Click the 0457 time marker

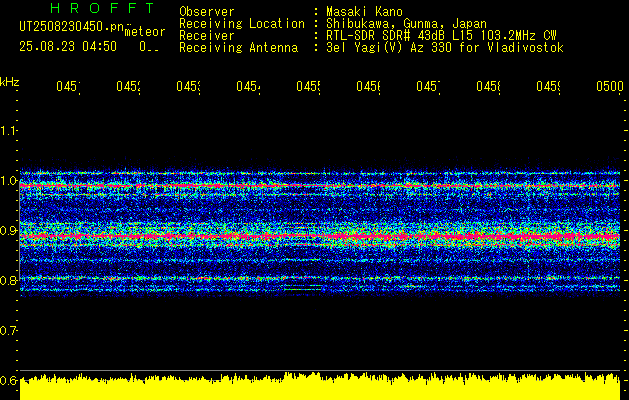pyautogui.click(x=428, y=86)
